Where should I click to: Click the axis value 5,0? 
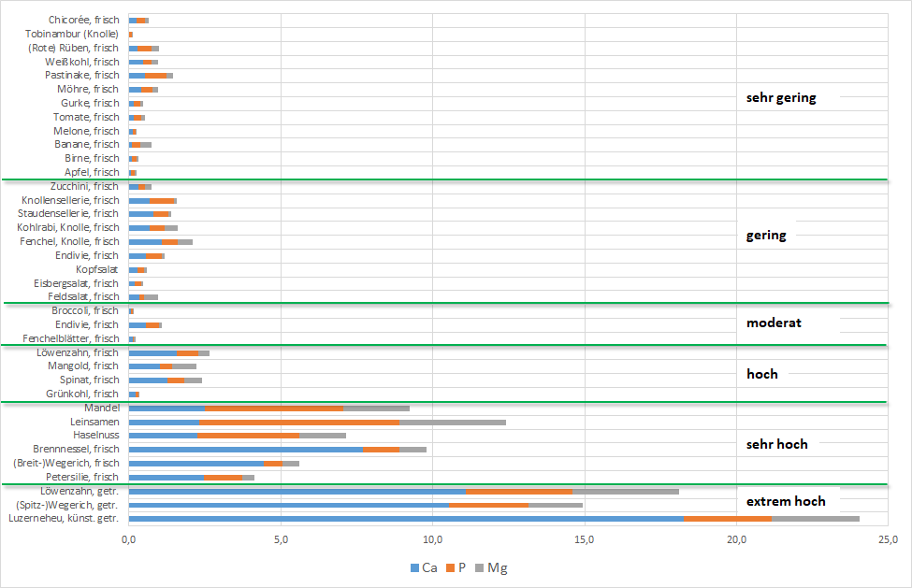(x=281, y=539)
